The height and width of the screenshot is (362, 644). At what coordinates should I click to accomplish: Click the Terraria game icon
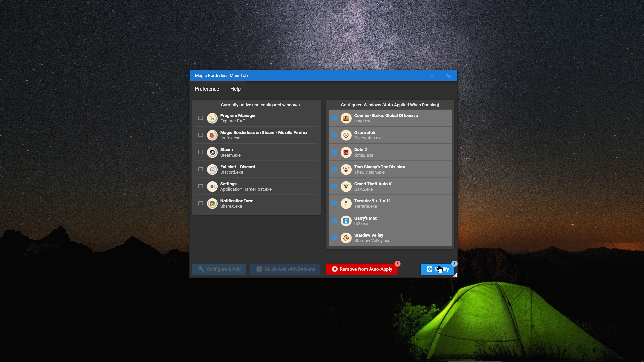coord(346,203)
